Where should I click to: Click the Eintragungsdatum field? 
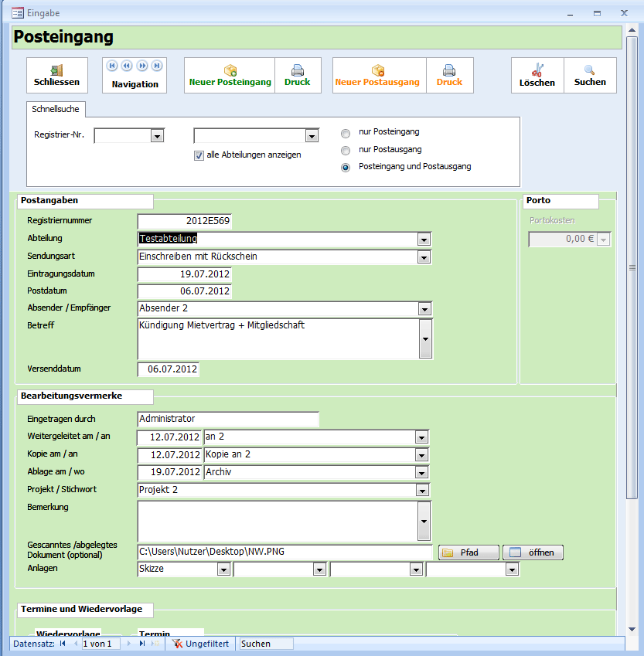tap(185, 274)
